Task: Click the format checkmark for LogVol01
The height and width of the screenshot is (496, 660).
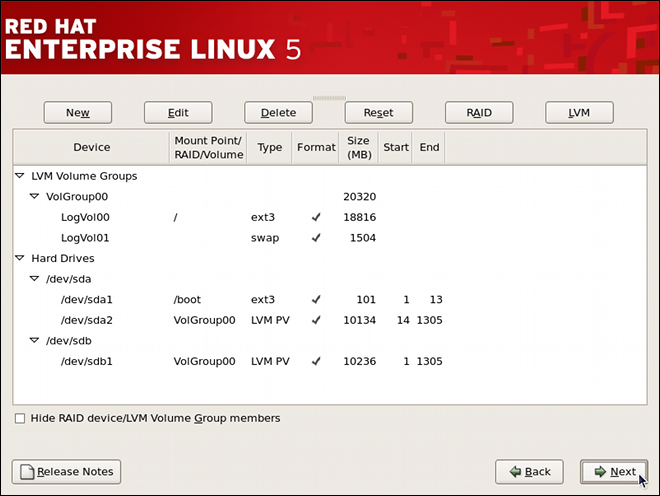Action: click(x=316, y=237)
